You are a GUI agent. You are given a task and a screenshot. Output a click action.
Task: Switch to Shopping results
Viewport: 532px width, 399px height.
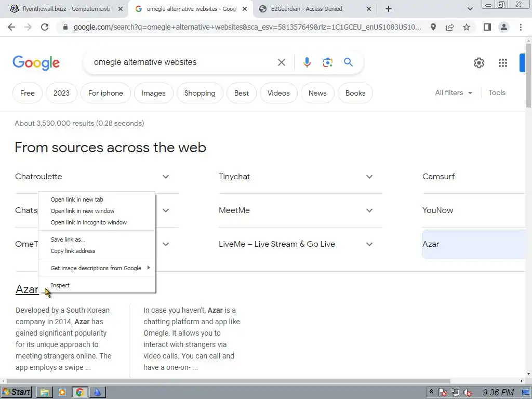click(x=200, y=93)
